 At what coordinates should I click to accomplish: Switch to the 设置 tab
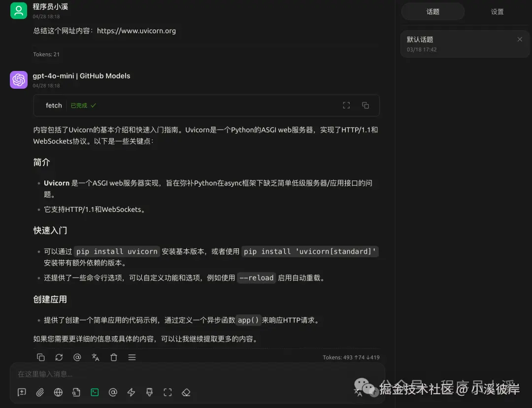(x=497, y=12)
